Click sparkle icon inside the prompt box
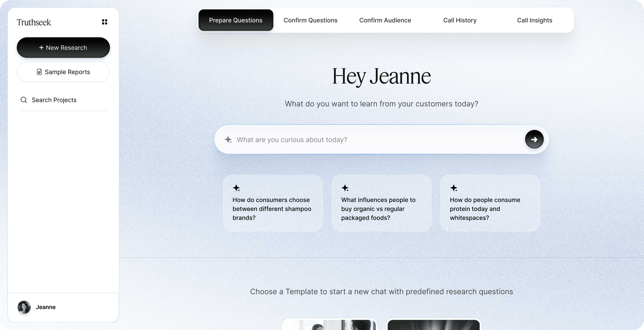644x330 pixels. [228, 139]
